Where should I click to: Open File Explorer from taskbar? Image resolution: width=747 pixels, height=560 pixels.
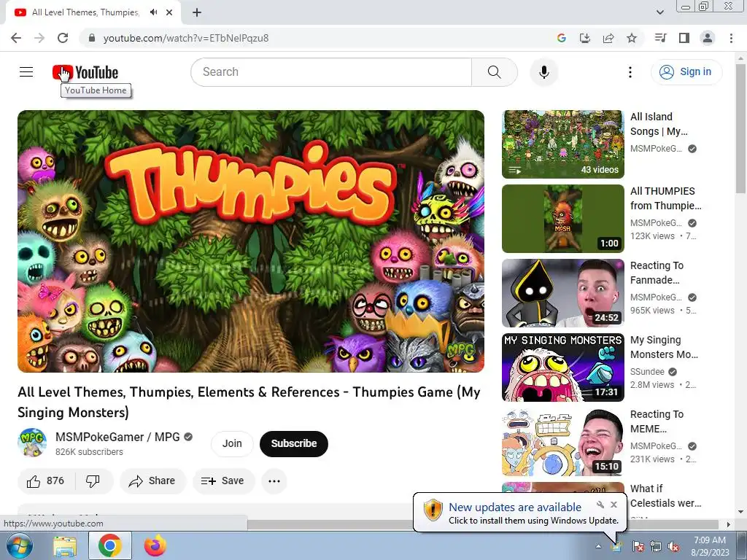(x=65, y=545)
